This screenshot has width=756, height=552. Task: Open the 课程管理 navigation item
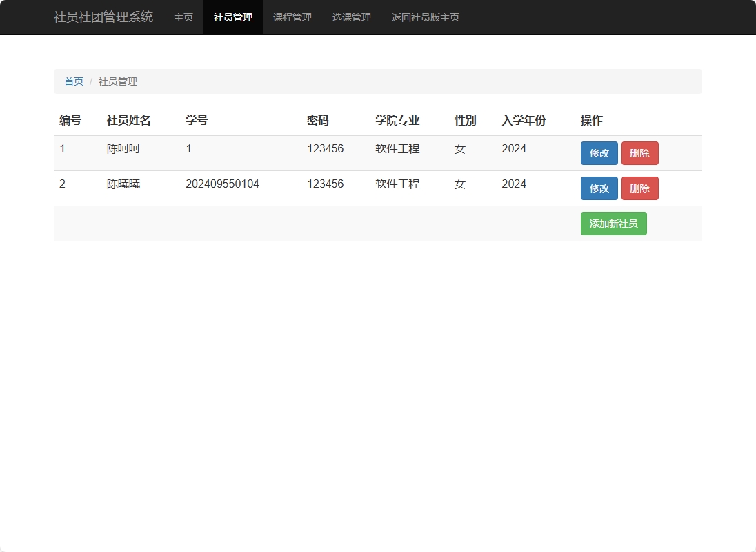coord(292,17)
